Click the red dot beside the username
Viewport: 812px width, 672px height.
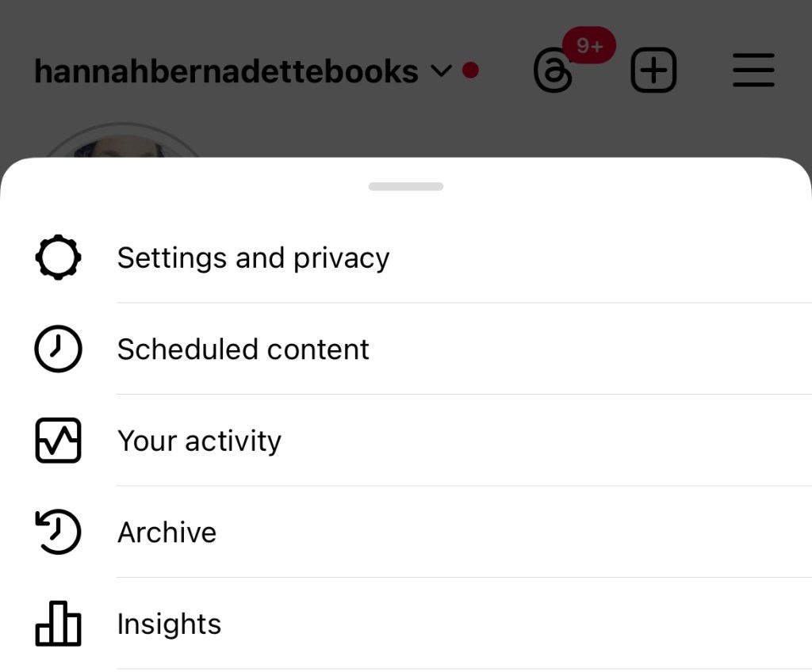(x=470, y=71)
